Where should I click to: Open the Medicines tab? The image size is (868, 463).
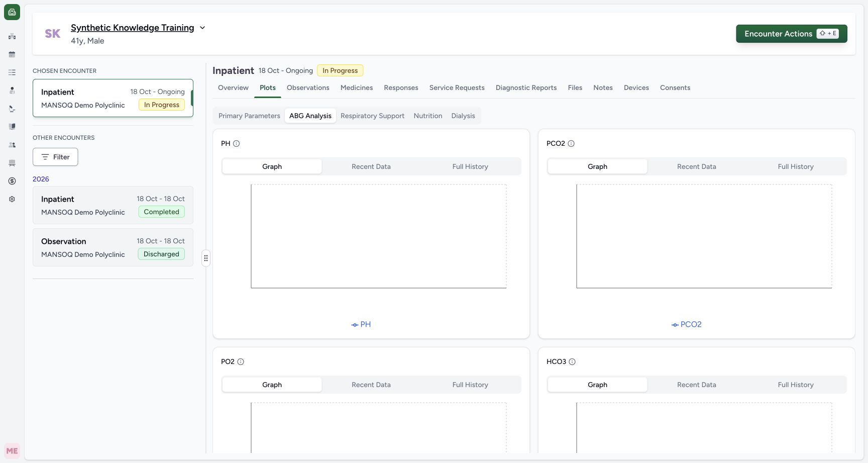357,87
